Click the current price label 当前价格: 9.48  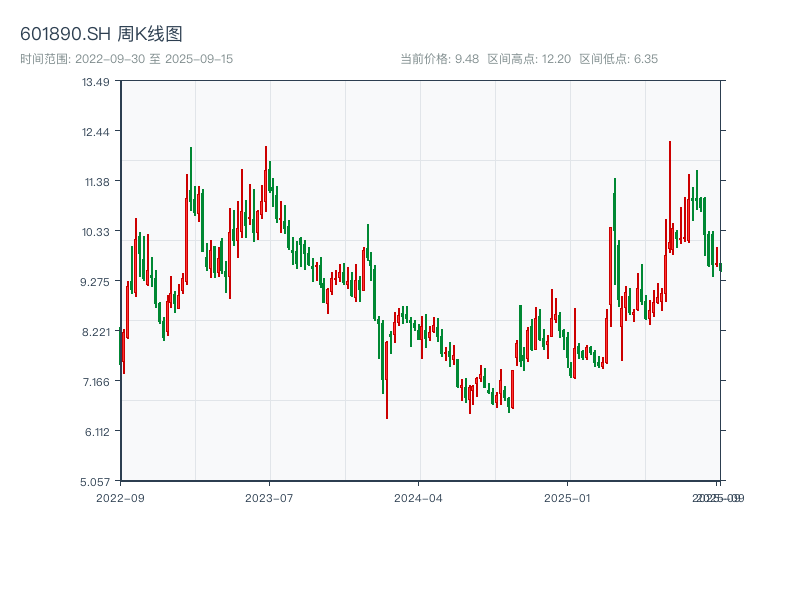(x=439, y=59)
